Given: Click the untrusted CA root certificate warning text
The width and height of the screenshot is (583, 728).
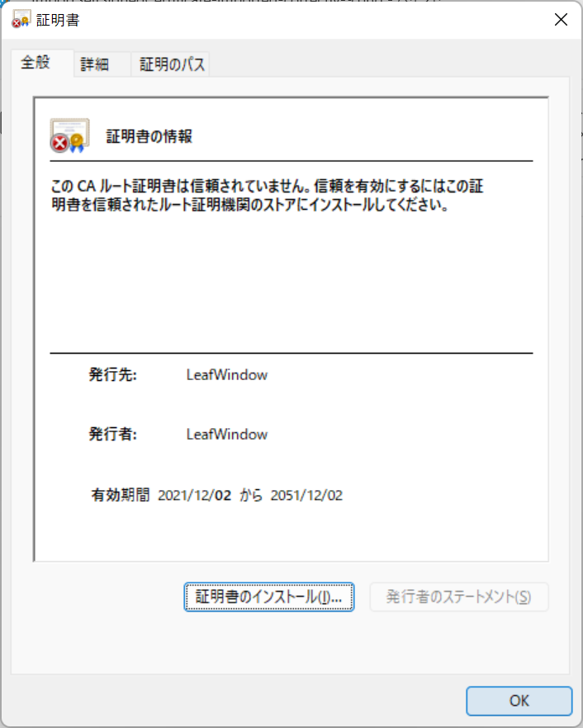Looking at the screenshot, I should [x=268, y=196].
